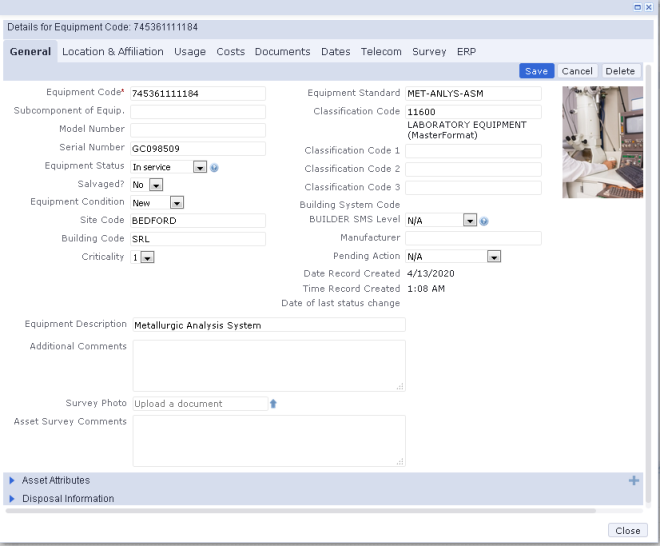Click the equipment photo thumbnail
The image size is (661, 546).
pyautogui.click(x=602, y=141)
